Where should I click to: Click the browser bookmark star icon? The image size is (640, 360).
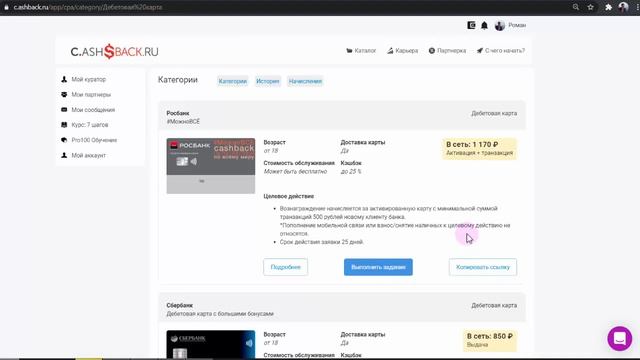(591, 7)
